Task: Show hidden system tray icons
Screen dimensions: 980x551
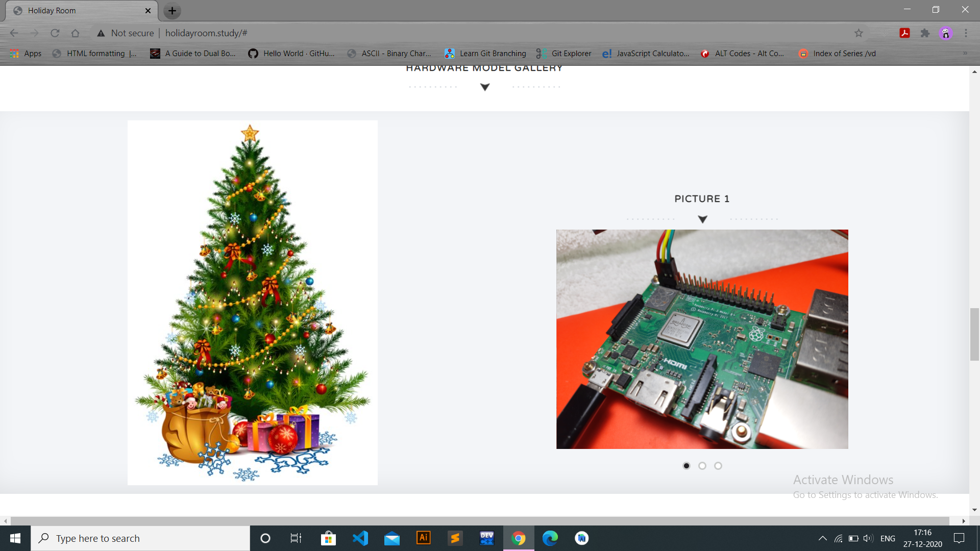Action: coord(822,538)
